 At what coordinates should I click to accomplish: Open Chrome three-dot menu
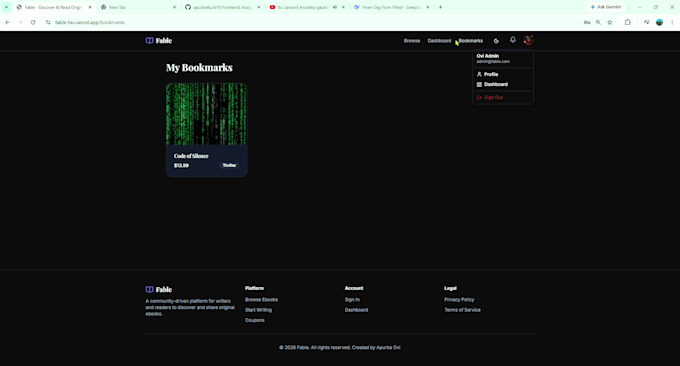(x=672, y=22)
